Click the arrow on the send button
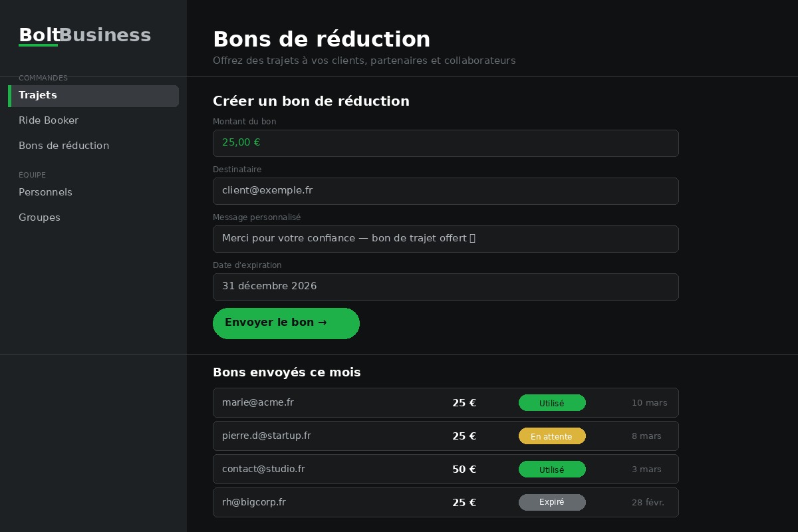Image resolution: width=798 pixels, height=532 pixels. tap(323, 323)
